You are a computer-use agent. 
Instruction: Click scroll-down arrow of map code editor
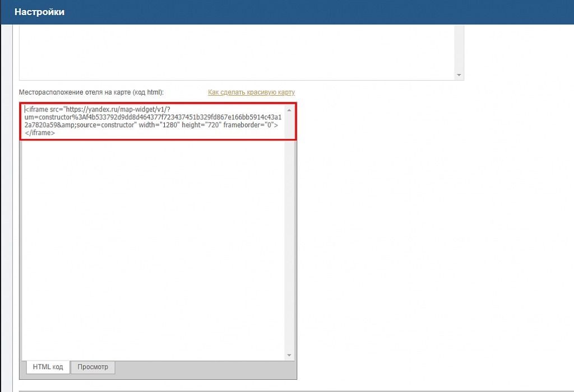tap(289, 355)
